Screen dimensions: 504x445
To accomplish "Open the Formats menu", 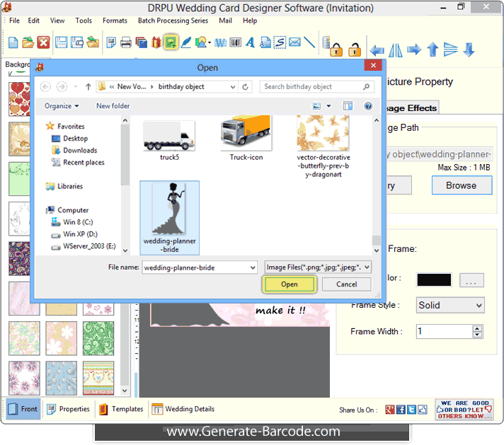I will tap(115, 21).
